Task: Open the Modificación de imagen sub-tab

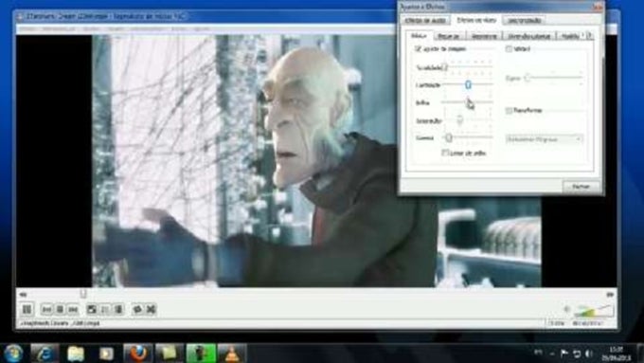Action: pyautogui.click(x=570, y=36)
